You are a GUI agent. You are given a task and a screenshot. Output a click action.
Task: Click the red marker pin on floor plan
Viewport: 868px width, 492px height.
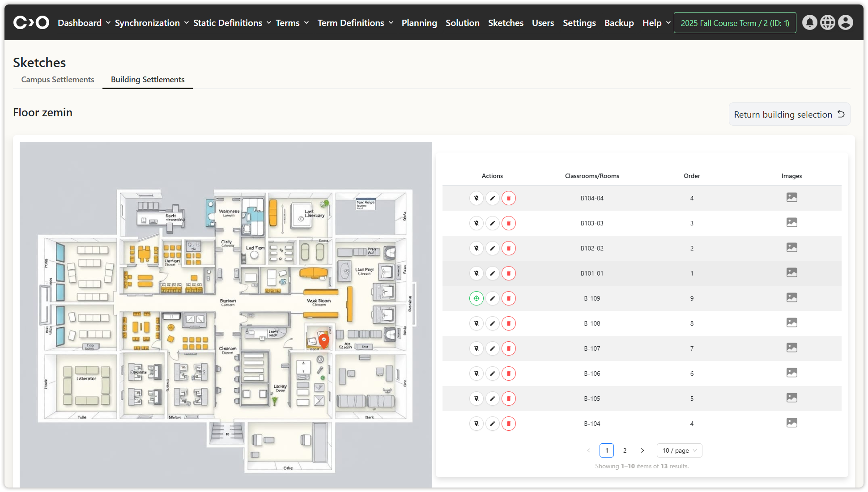[x=324, y=339]
